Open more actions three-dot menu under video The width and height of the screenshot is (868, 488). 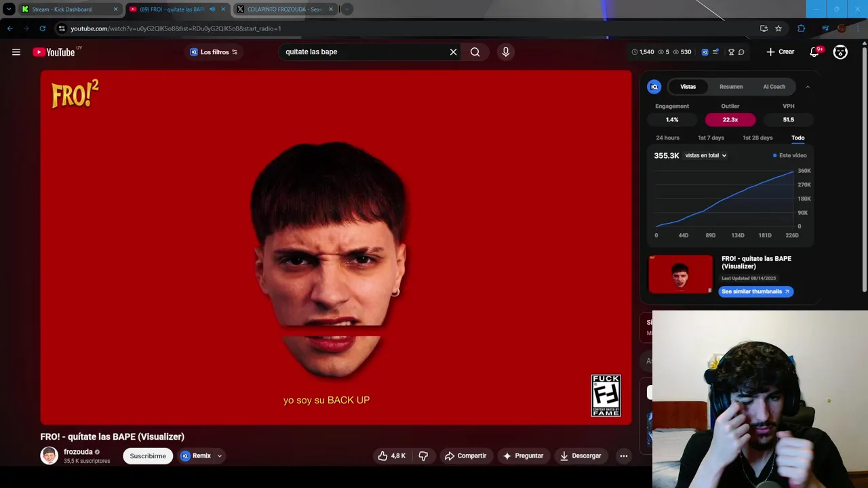pos(623,456)
